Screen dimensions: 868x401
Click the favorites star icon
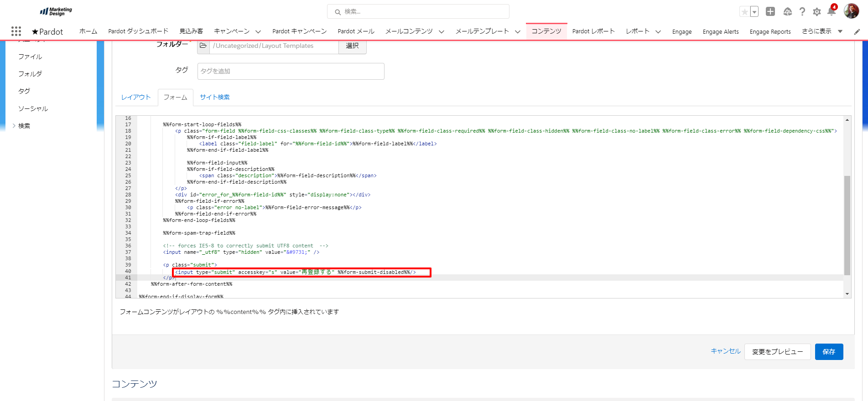(744, 12)
